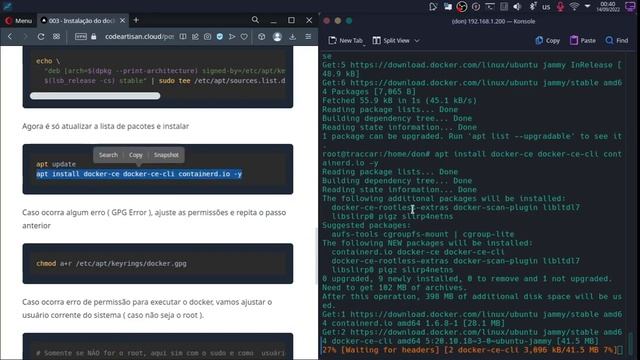The image size is (640, 360).
Task: Click the highlighted 'apt install docker-ce' line
Action: (x=139, y=174)
